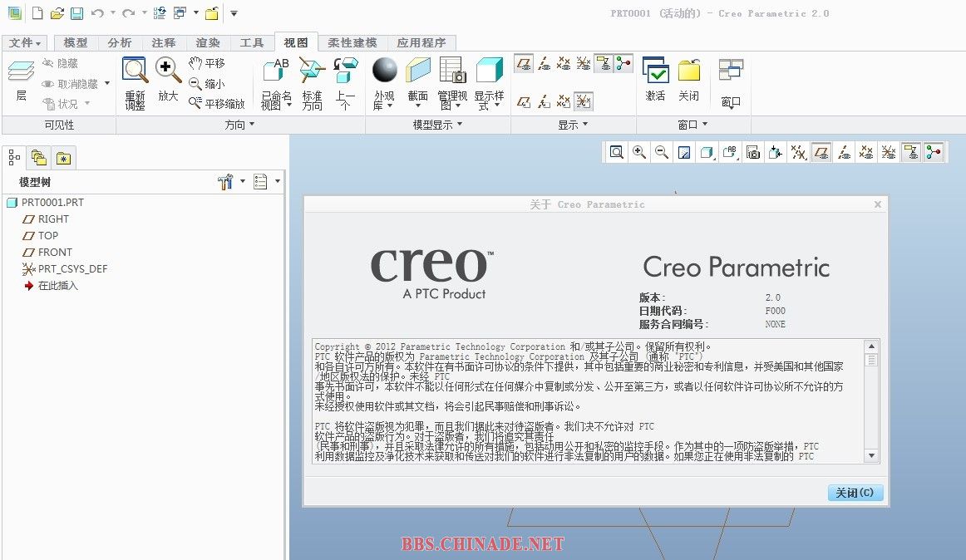Apply 标准方向 (Standard Orientation)
This screenshot has height=560, width=966.
(312, 83)
